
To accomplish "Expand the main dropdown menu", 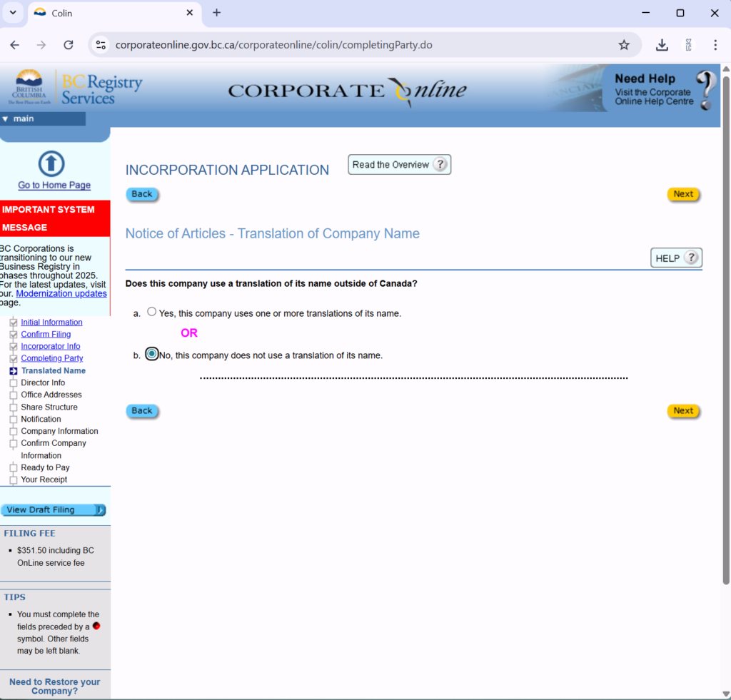I will point(6,118).
